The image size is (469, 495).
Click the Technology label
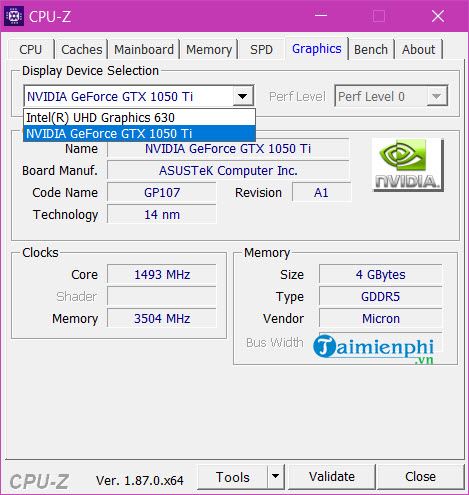[x=66, y=215]
